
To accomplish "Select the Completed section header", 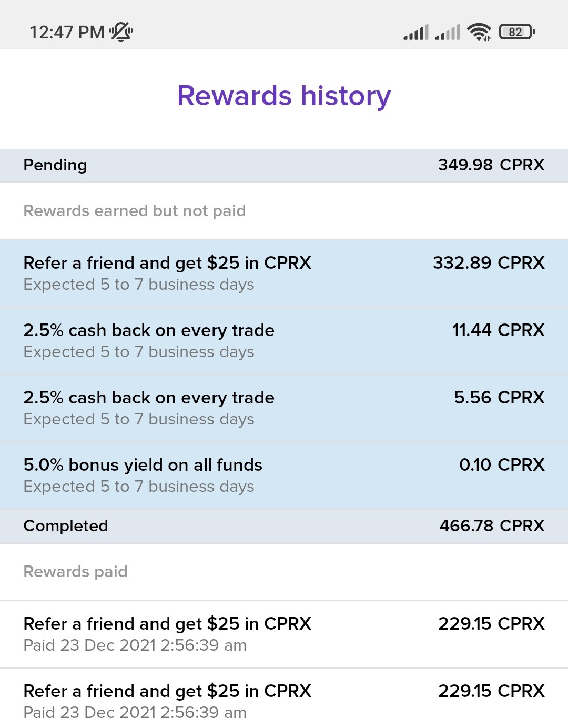I will (284, 526).
